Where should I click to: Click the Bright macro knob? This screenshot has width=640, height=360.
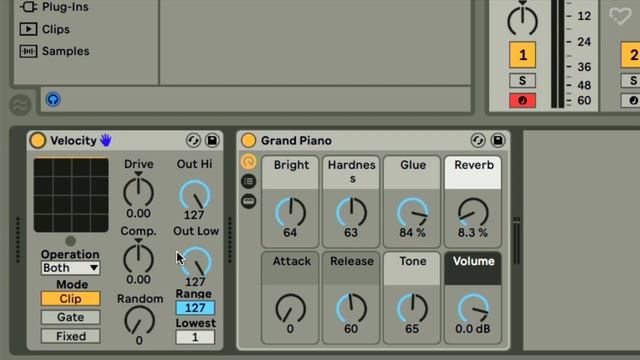pos(290,212)
